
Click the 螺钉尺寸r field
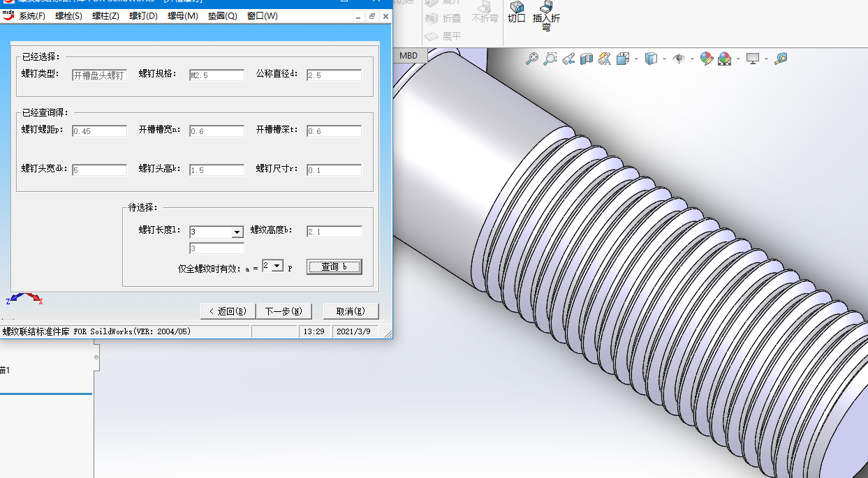334,170
